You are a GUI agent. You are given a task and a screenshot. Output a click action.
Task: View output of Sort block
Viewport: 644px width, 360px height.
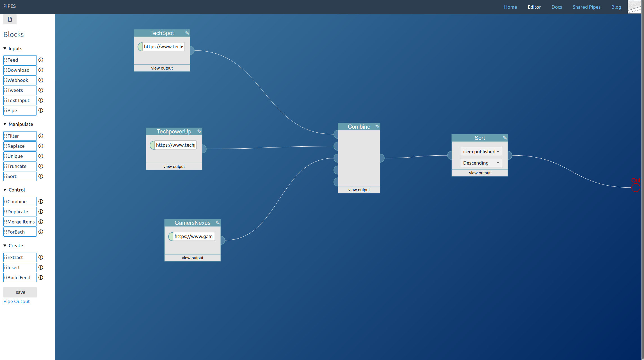480,173
